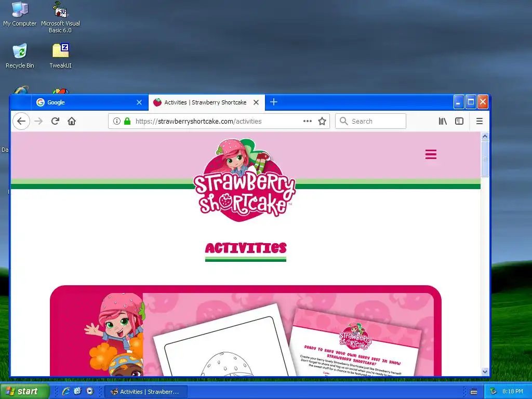Image resolution: width=532 pixels, height=399 pixels.
Task: Click the system tray clock 8:18 PM
Action: coord(513,391)
